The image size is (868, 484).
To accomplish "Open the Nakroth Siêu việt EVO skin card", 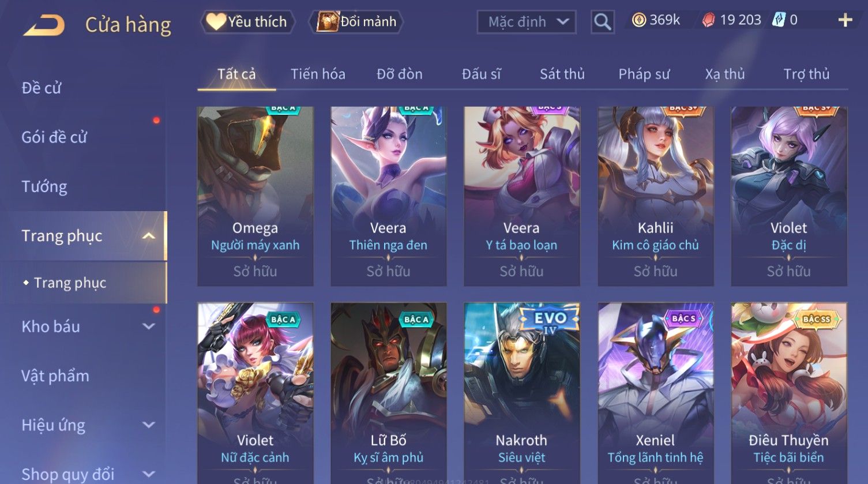I will click(x=522, y=393).
